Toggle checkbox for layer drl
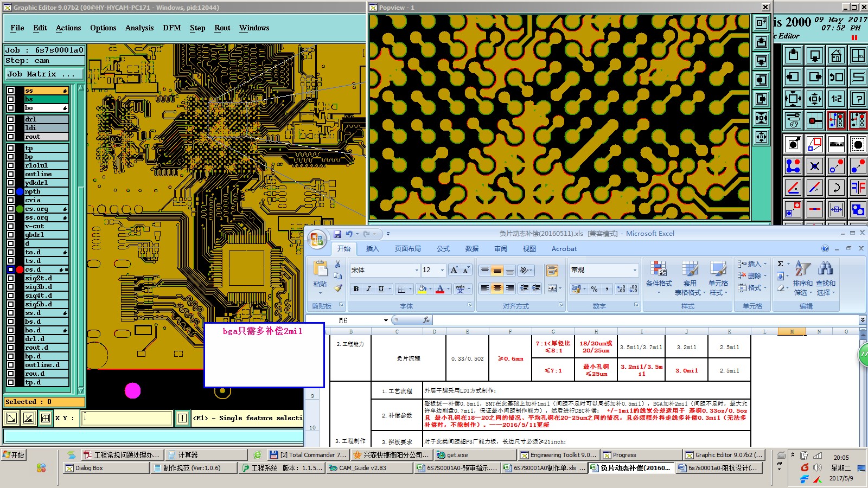Screen dimensions: 868x488 [11, 119]
